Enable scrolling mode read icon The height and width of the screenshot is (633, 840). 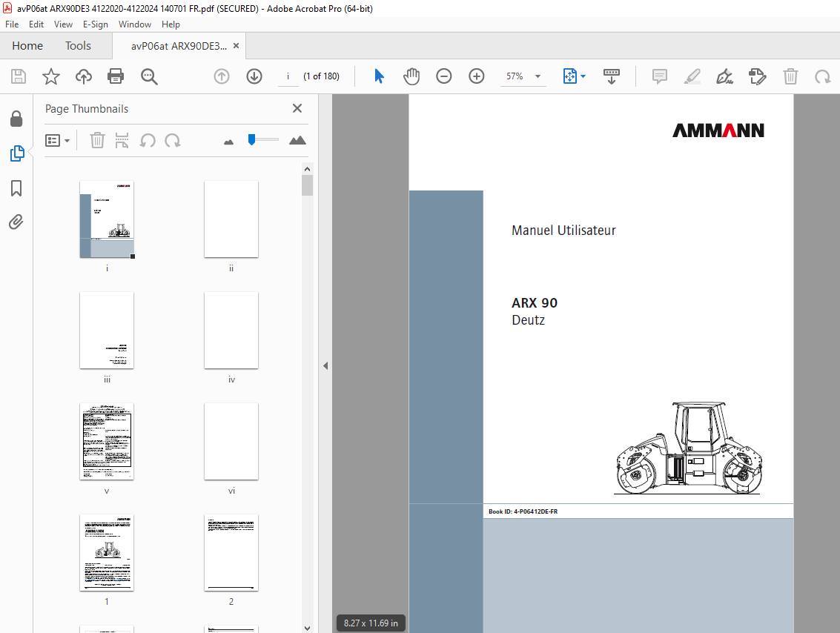tap(611, 76)
